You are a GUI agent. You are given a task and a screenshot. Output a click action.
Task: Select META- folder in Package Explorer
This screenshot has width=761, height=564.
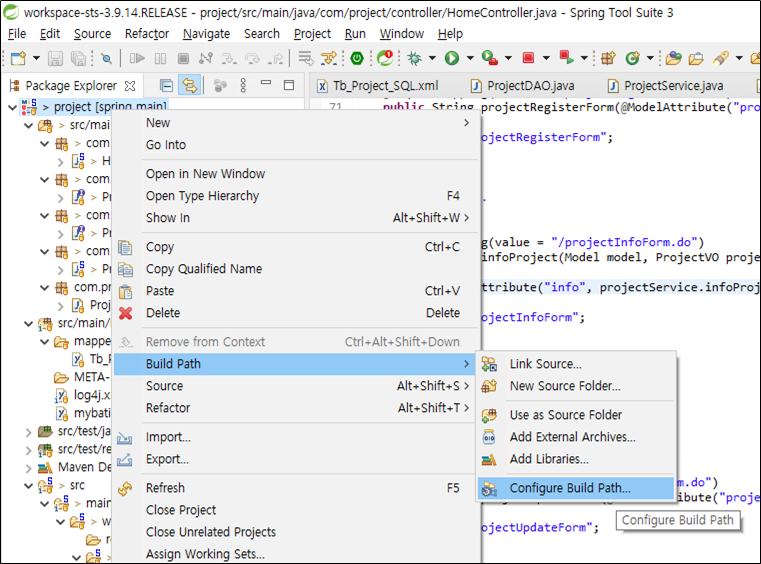click(x=82, y=378)
